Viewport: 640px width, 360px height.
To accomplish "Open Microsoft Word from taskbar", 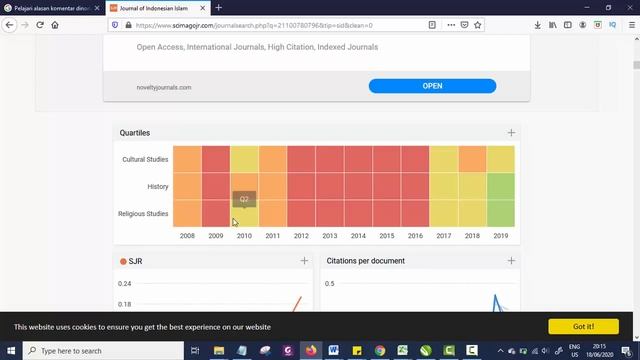I will click(333, 351).
